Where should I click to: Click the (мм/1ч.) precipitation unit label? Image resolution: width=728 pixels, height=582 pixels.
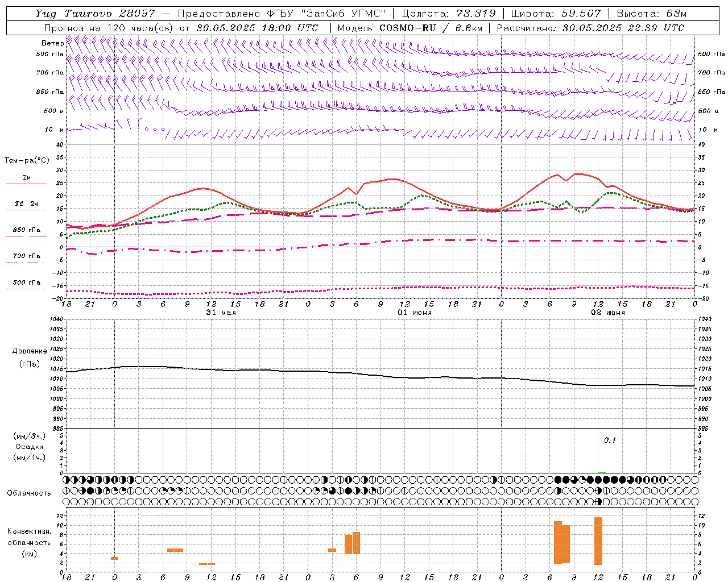pyautogui.click(x=30, y=458)
